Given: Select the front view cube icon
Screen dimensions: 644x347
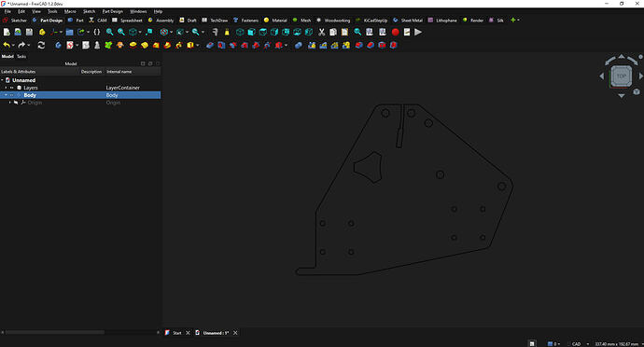Looking at the screenshot, I should pos(251,32).
